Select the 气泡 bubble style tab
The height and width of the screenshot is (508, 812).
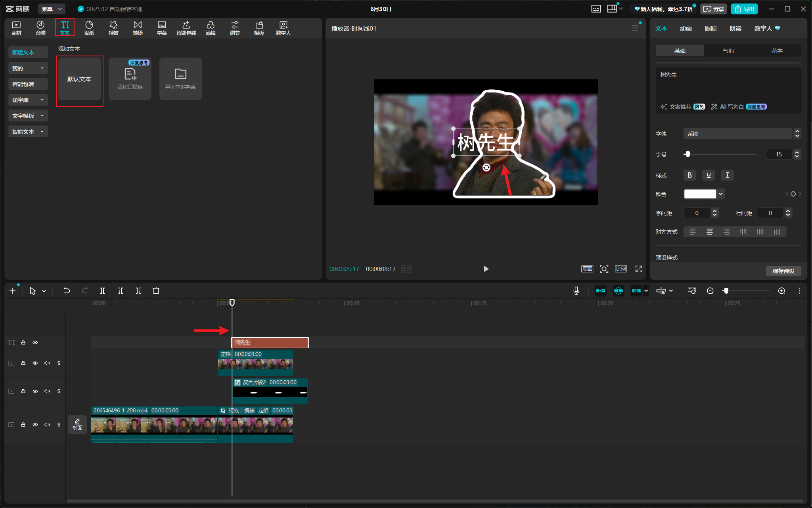728,51
